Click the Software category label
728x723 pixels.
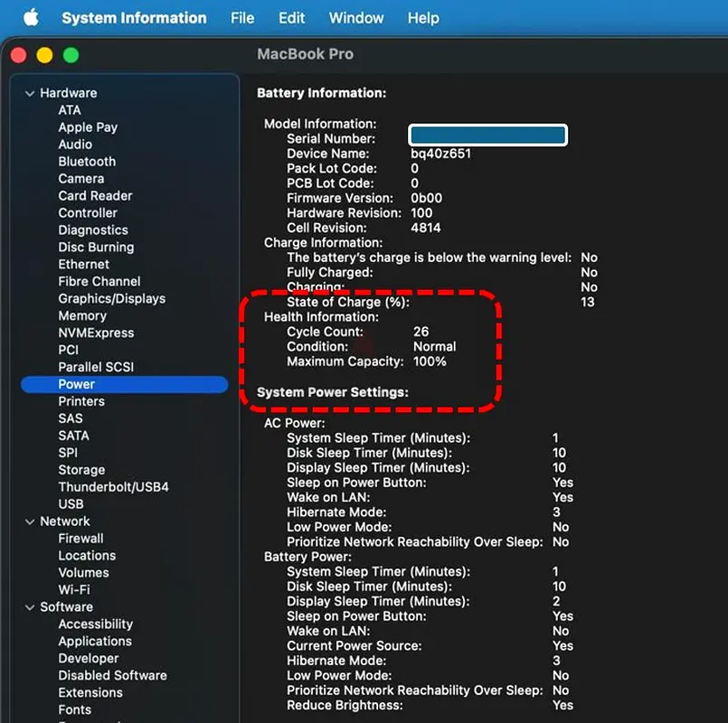coord(66,607)
